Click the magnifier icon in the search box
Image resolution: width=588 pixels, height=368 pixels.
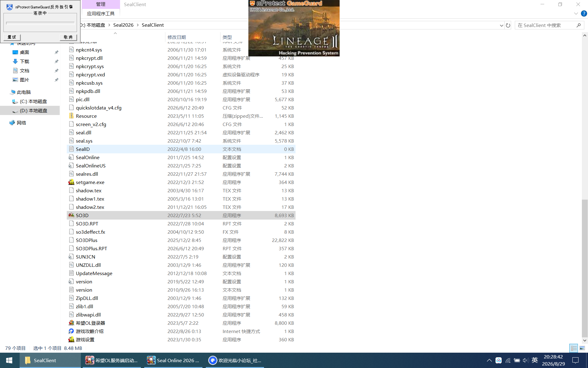click(579, 25)
